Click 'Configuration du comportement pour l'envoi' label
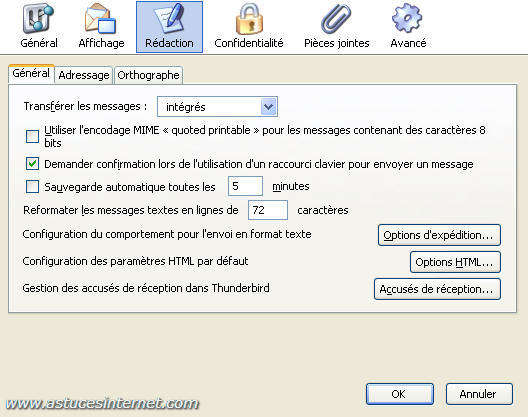Image resolution: width=528 pixels, height=417 pixels. point(167,234)
